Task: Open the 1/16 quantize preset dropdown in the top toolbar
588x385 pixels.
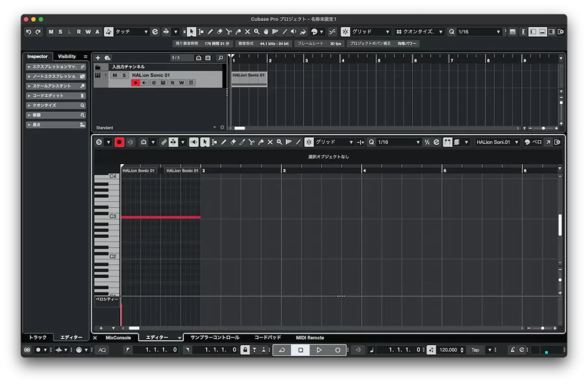Action: [478, 32]
